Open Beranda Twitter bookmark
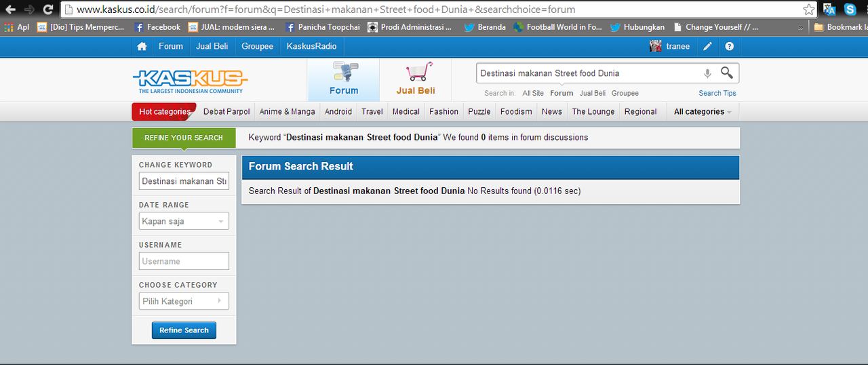The width and height of the screenshot is (868, 365). coord(485,27)
